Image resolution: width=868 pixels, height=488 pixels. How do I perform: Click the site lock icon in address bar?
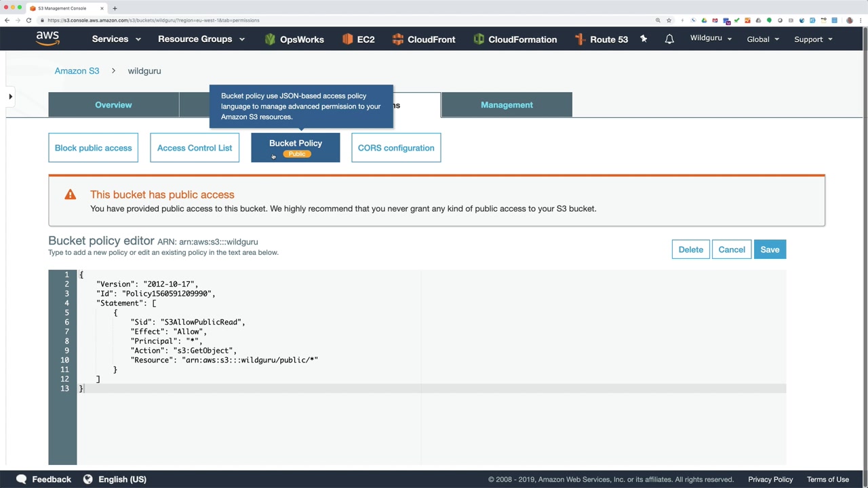click(42, 20)
